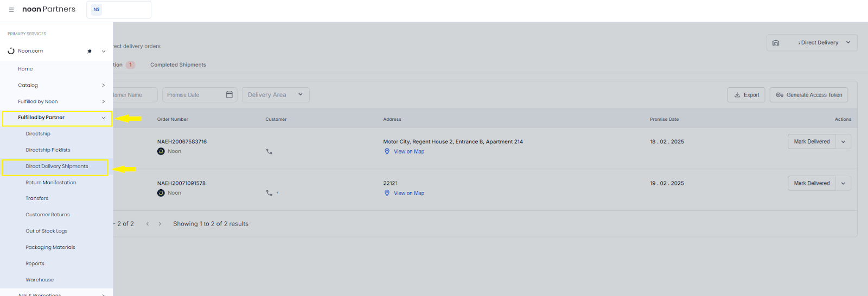View address 22121 on map
The height and width of the screenshot is (296, 868).
pos(409,193)
